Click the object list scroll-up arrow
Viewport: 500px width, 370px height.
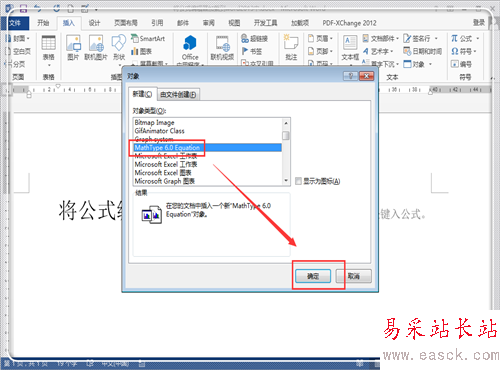pos(286,123)
